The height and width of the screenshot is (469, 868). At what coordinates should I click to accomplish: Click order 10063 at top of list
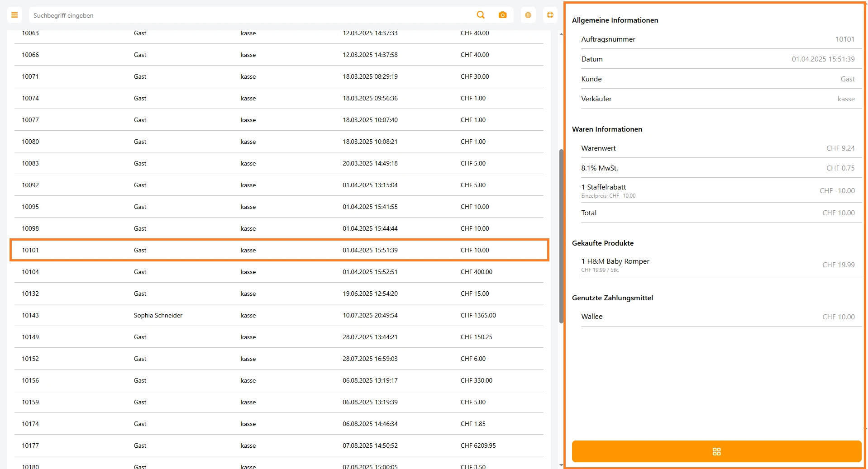(279, 33)
